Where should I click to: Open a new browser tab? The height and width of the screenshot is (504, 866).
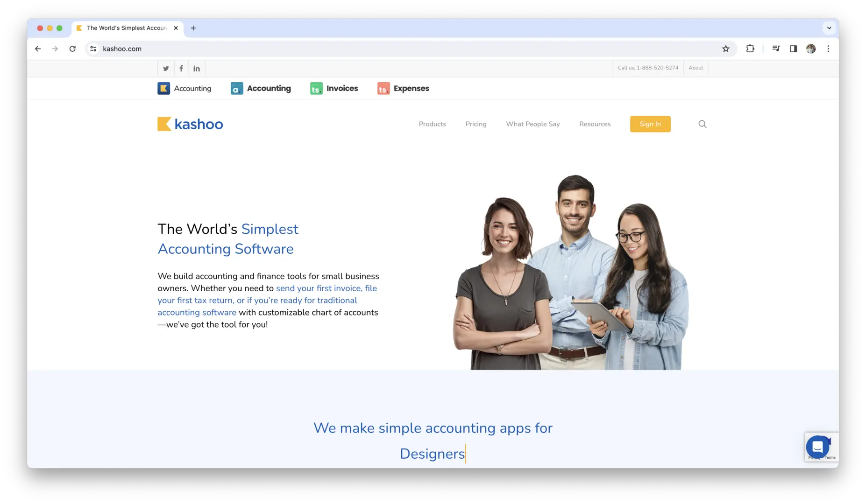pos(193,28)
